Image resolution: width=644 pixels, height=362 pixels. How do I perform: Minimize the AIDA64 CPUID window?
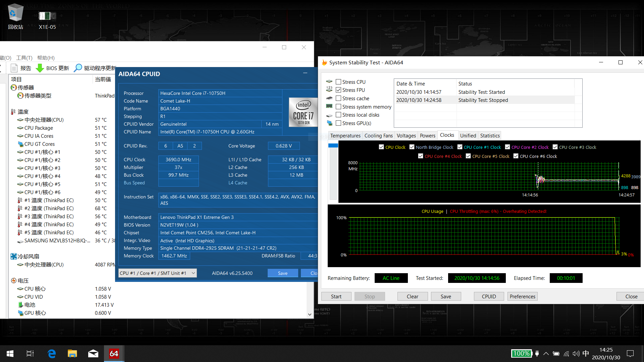point(305,73)
